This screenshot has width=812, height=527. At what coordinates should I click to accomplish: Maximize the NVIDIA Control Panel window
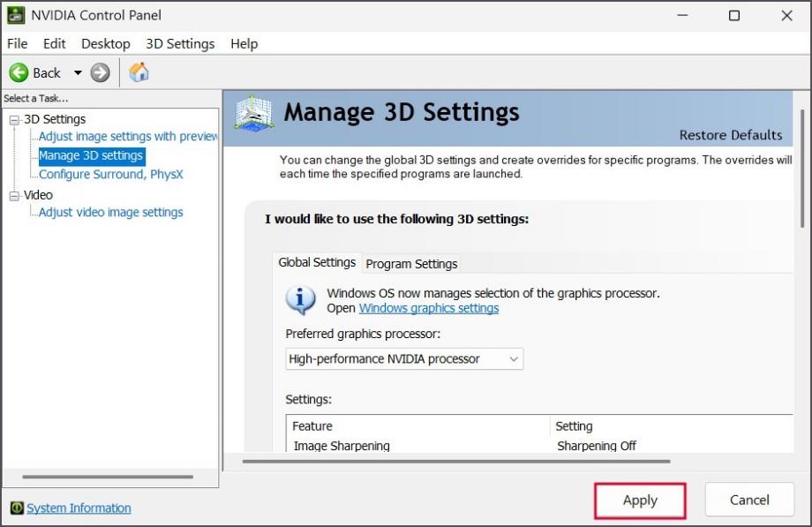click(x=734, y=16)
